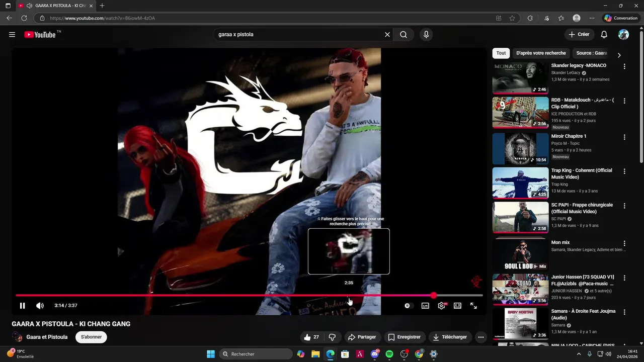Open YouTube notifications bell
The image size is (644, 362).
tap(604, 35)
